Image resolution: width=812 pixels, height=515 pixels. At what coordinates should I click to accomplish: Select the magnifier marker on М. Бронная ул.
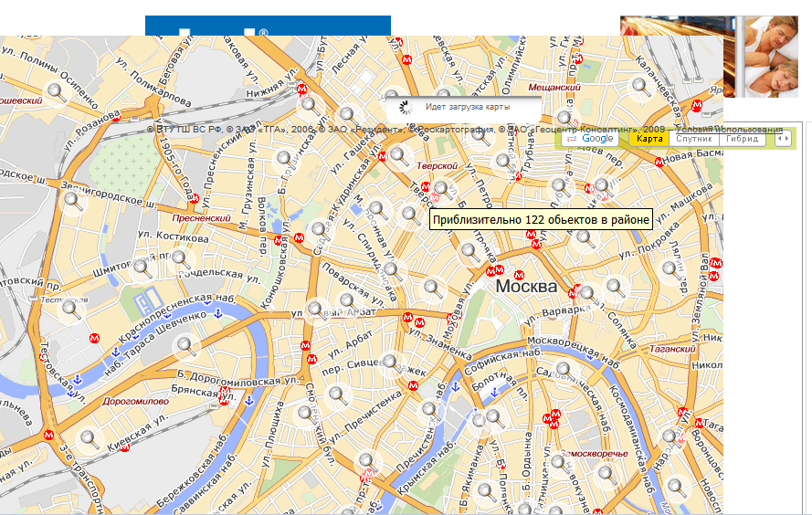pos(377,210)
